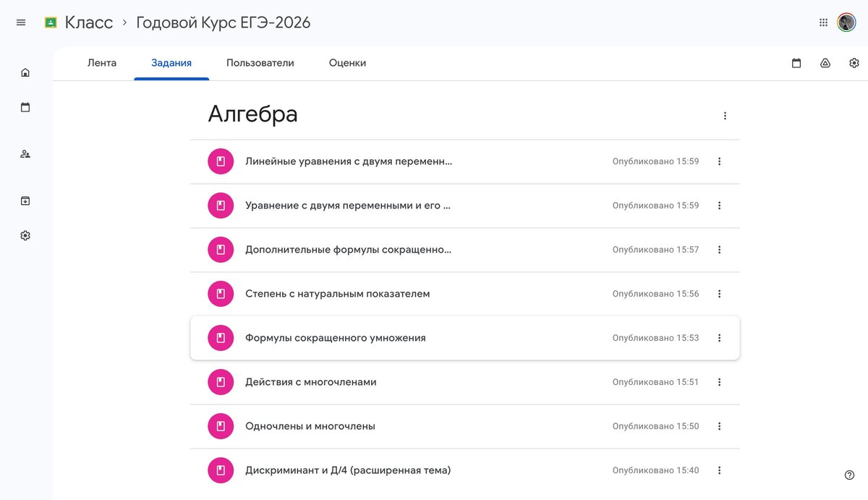Open the archived classes sidebar icon

click(x=25, y=200)
